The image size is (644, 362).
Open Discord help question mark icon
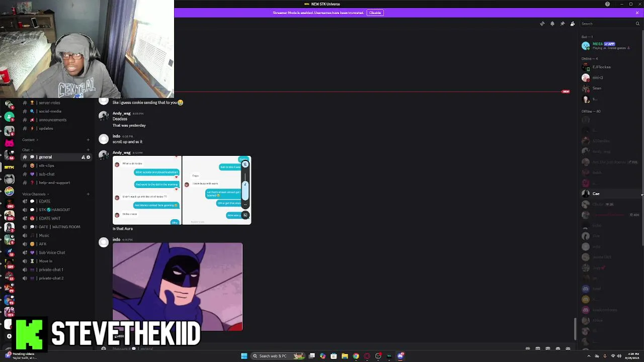point(607,4)
